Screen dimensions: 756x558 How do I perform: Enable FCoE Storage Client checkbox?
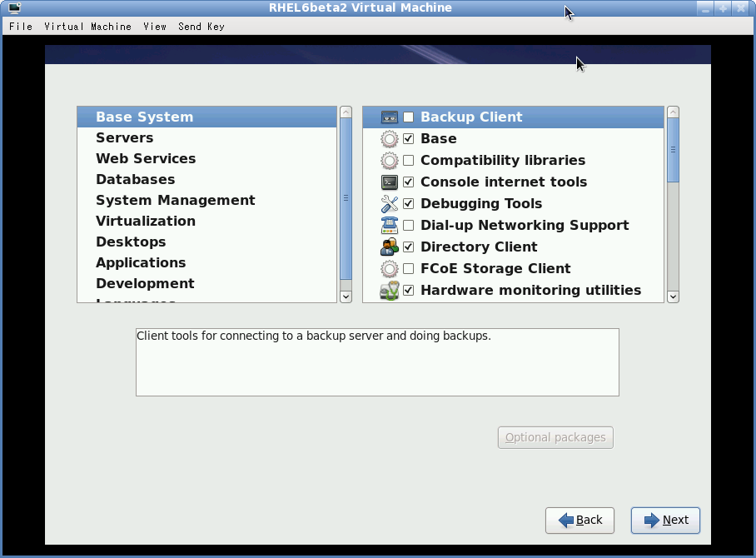[x=408, y=269]
